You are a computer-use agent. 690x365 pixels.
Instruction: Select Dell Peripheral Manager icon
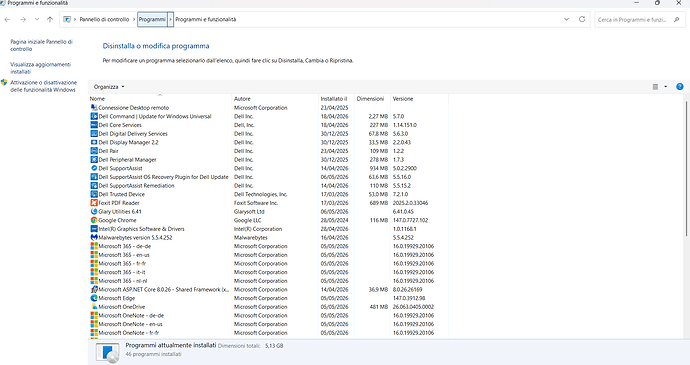(x=94, y=159)
